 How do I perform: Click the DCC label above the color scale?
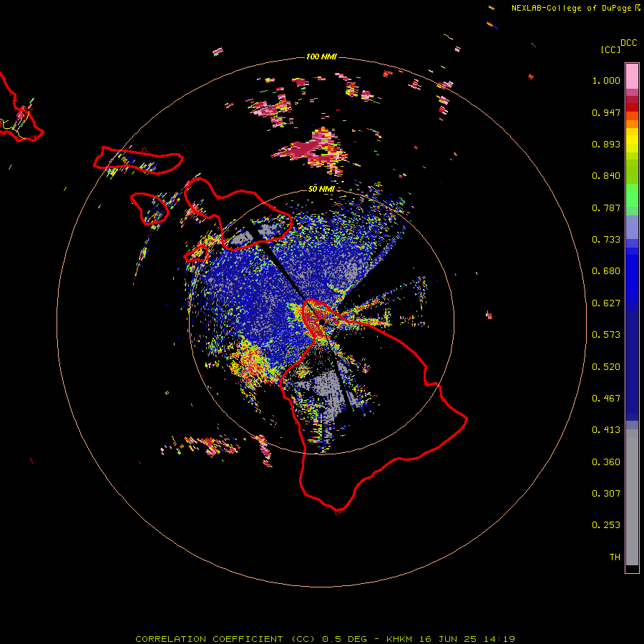(629, 43)
